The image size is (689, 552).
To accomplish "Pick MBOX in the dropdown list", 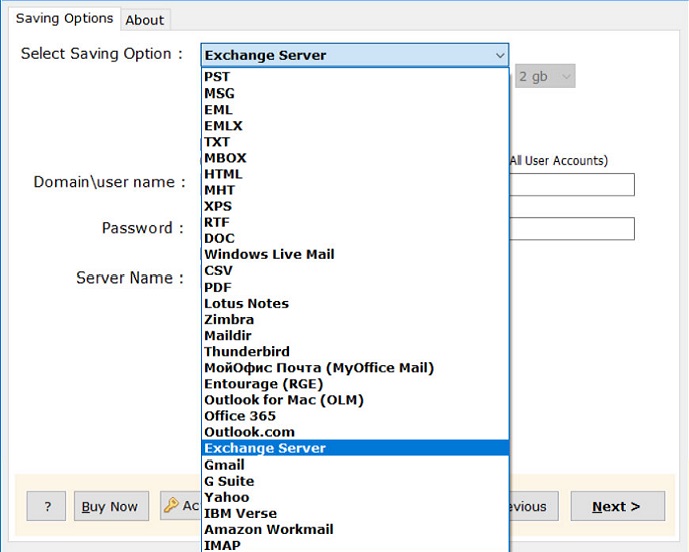I will 355,158.
